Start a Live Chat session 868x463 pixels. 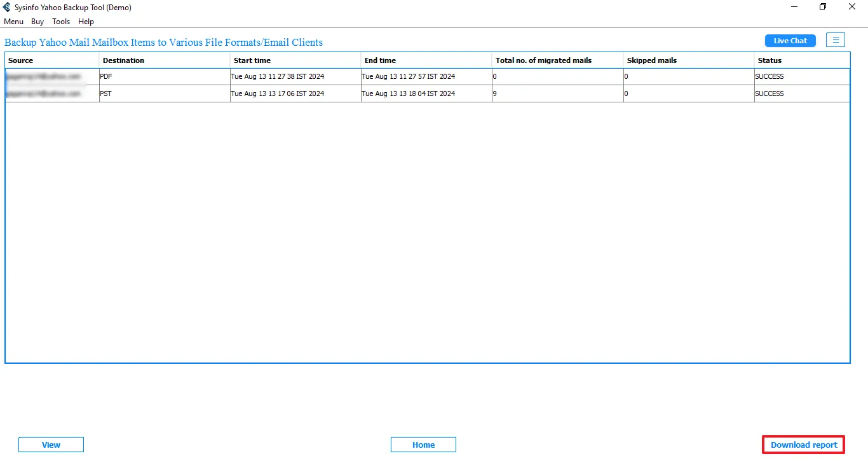tap(790, 41)
